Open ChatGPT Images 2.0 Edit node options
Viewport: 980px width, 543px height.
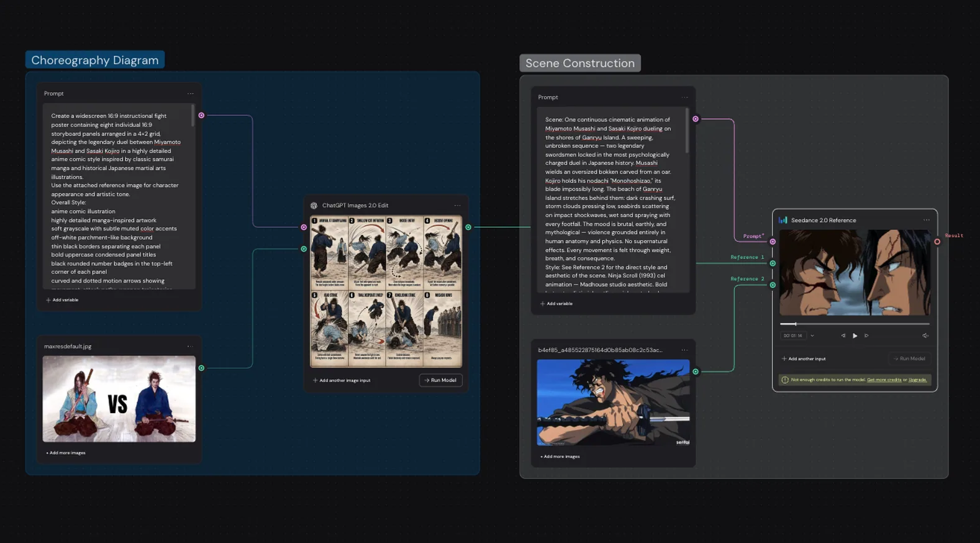457,206
